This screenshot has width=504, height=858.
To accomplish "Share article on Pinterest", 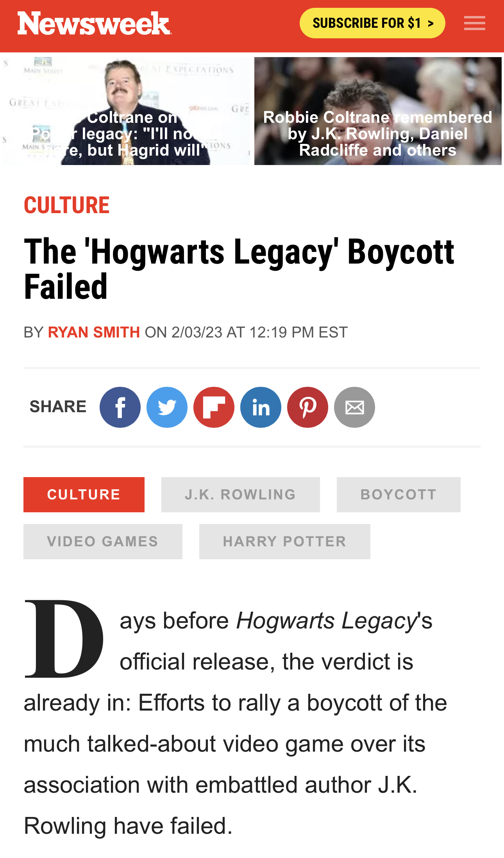I will point(307,407).
